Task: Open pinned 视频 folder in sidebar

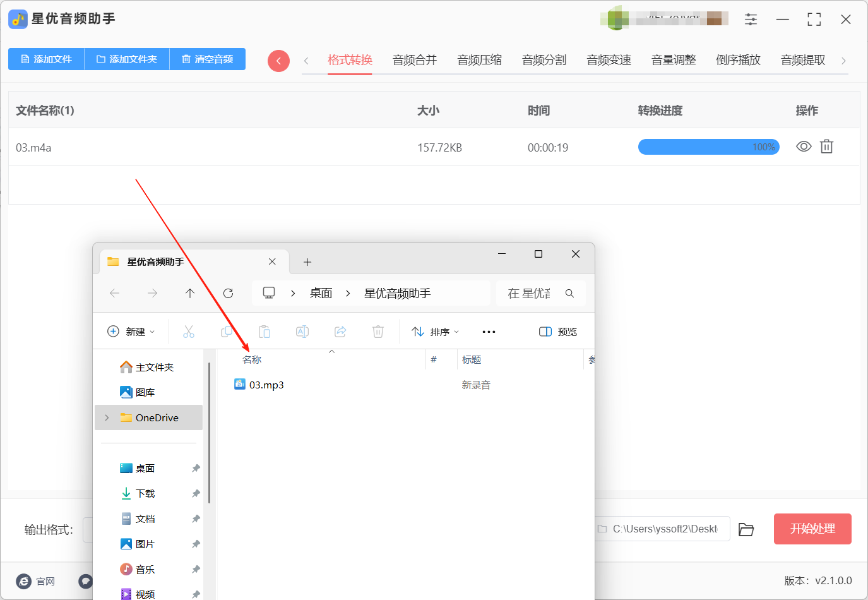Action: [138, 594]
